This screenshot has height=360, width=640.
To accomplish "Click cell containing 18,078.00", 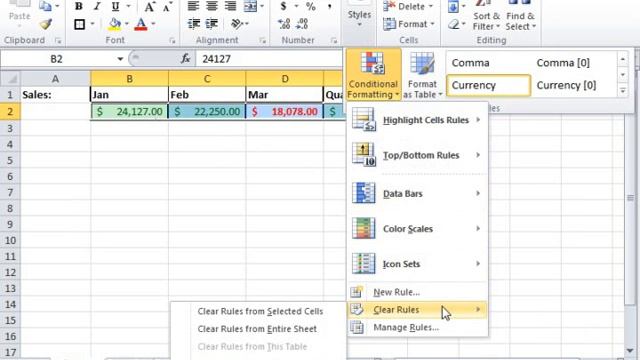I will pyautogui.click(x=284, y=111).
